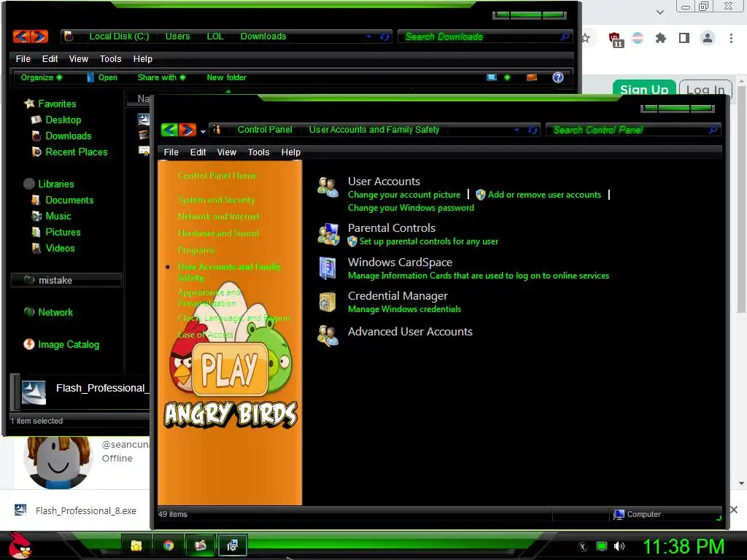Expand the Organize dropdown
747x560 pixels.
pyautogui.click(x=42, y=77)
